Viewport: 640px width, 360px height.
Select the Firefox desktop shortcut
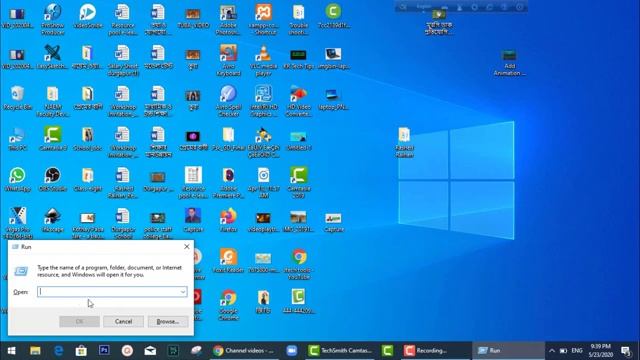click(x=228, y=221)
